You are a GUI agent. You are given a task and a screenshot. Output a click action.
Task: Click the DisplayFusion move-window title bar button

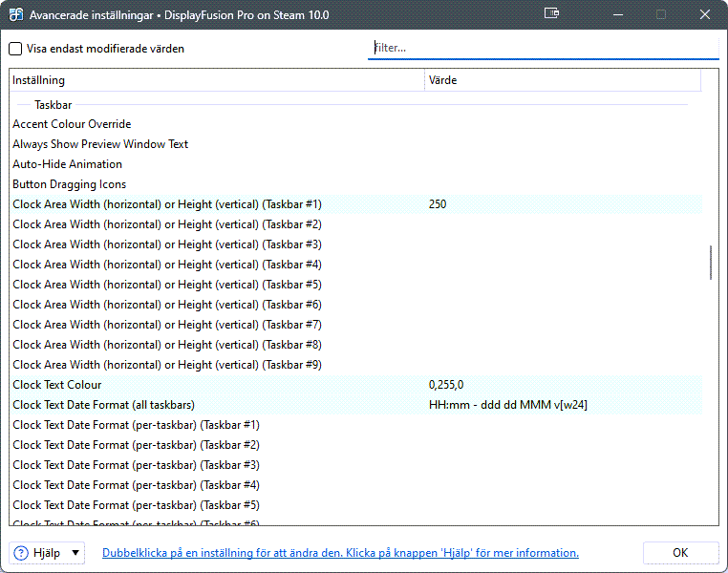point(551,14)
